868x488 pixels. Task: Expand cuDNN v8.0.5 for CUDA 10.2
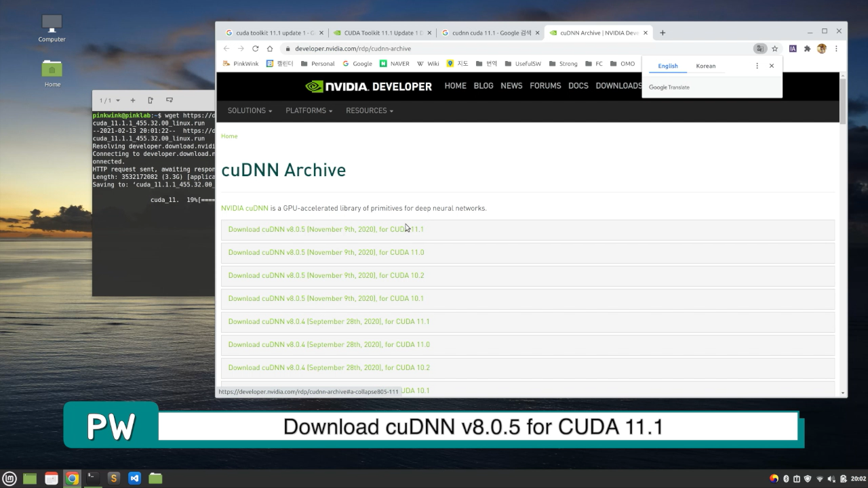pyautogui.click(x=528, y=276)
